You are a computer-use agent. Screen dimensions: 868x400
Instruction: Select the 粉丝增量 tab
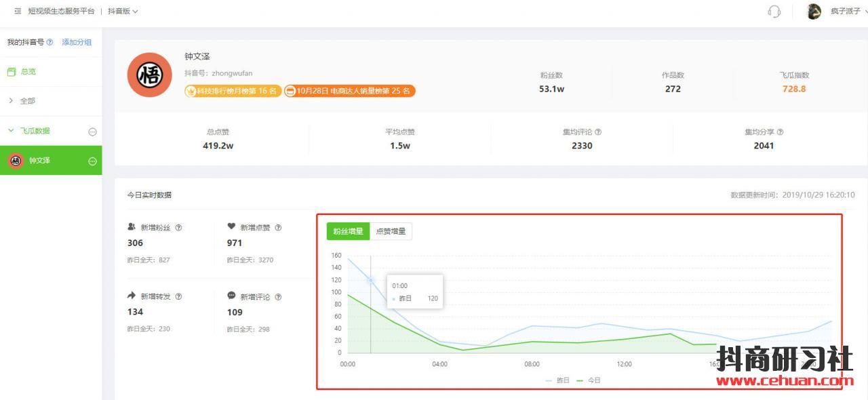[x=348, y=231]
